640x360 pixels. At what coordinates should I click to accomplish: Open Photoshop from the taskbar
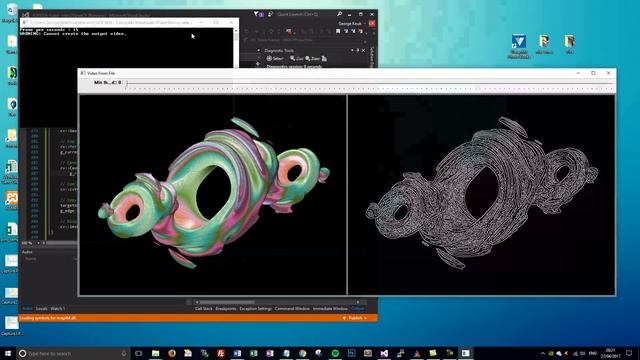(x=351, y=353)
